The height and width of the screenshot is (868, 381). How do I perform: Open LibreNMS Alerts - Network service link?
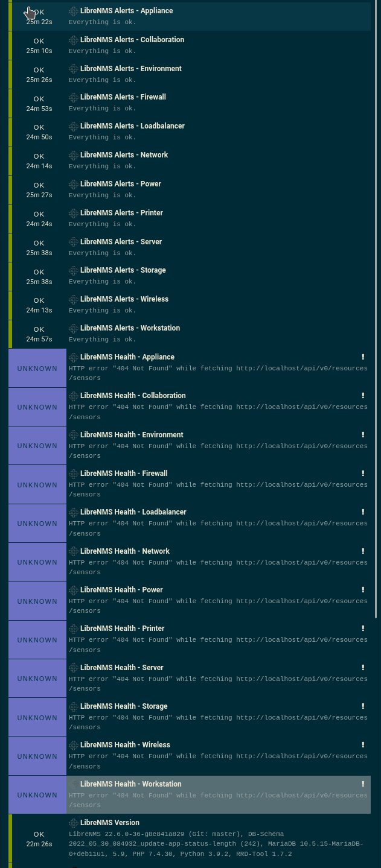[x=124, y=155]
